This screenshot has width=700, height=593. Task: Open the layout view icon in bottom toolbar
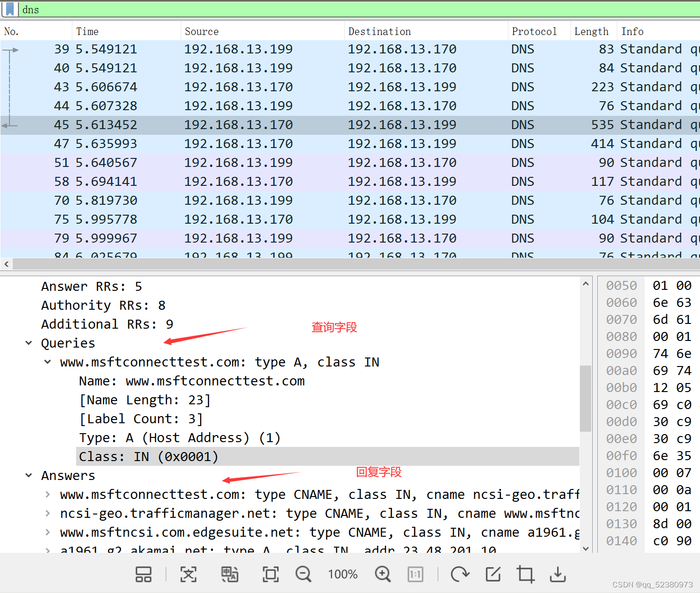pos(143,575)
